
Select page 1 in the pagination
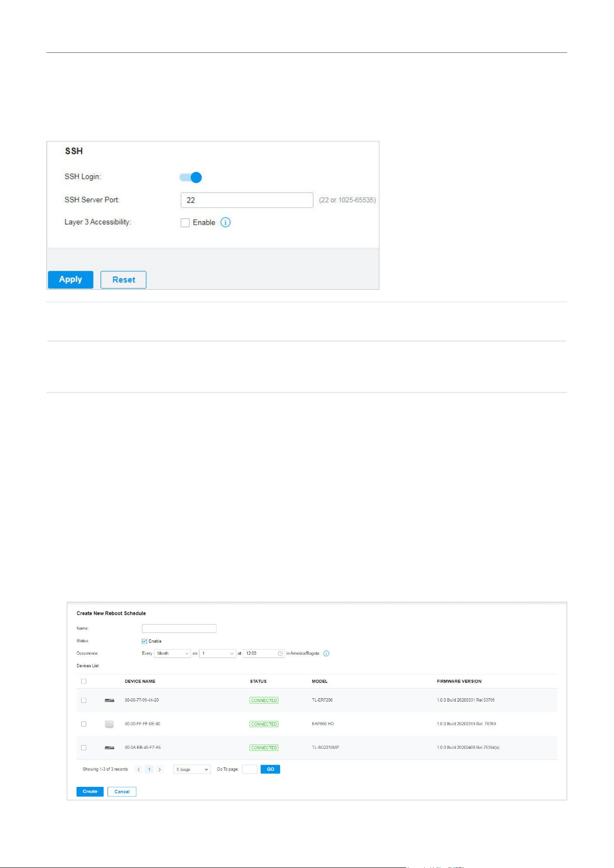pos(149,769)
